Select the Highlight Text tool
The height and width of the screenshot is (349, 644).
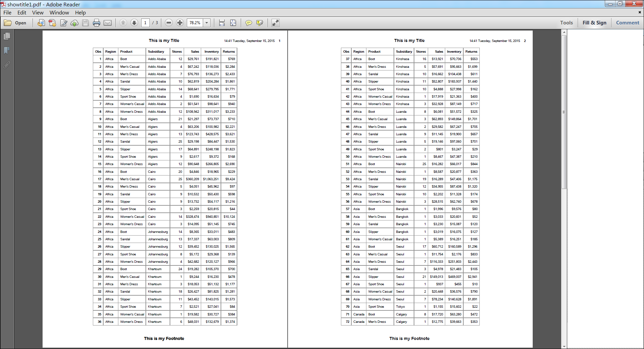tap(259, 23)
